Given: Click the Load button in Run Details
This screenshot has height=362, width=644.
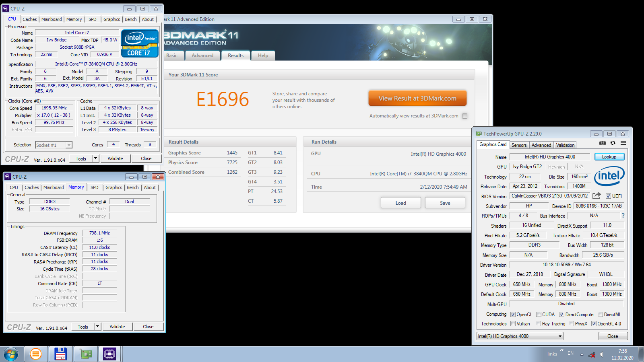Looking at the screenshot, I should [x=401, y=203].
